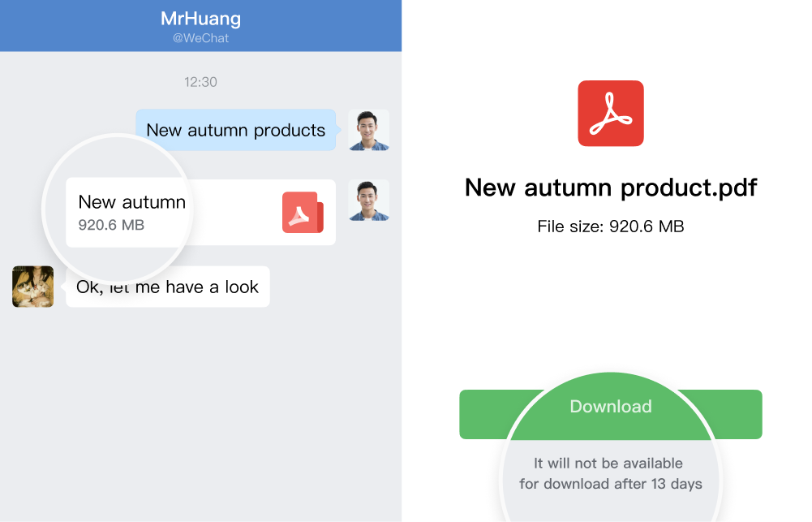Click the @WeChat subtitle in the header
Screen dimensions: 812x522
pos(201,38)
